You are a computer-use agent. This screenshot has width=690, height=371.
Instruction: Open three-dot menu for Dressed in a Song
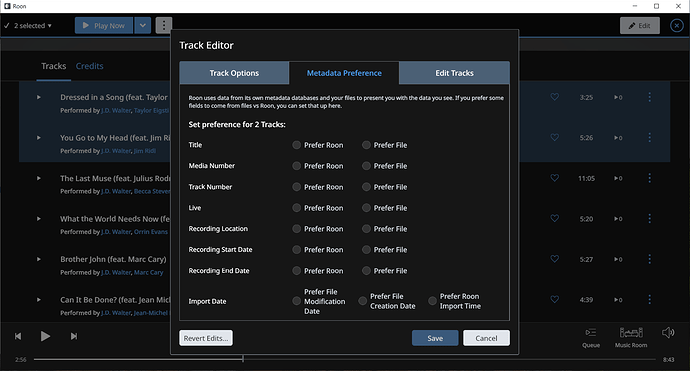click(650, 97)
